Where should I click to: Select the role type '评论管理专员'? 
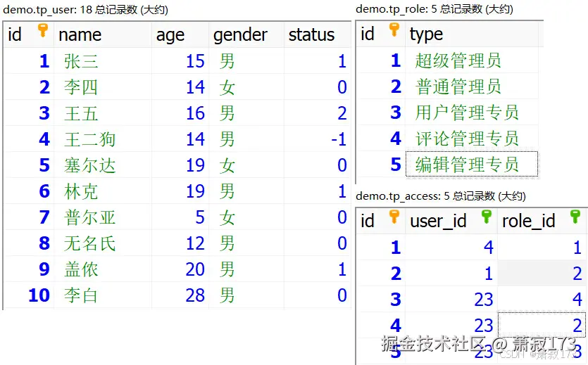click(472, 138)
